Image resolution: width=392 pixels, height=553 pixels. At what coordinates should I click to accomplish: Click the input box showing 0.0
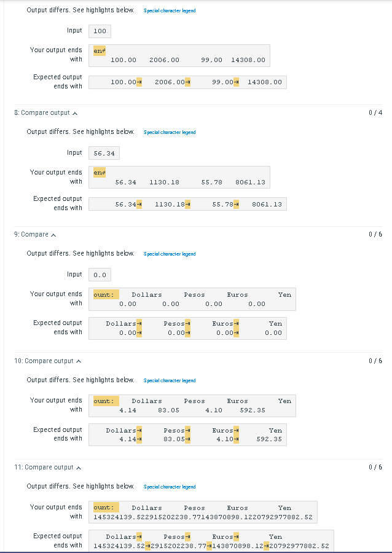coord(100,275)
